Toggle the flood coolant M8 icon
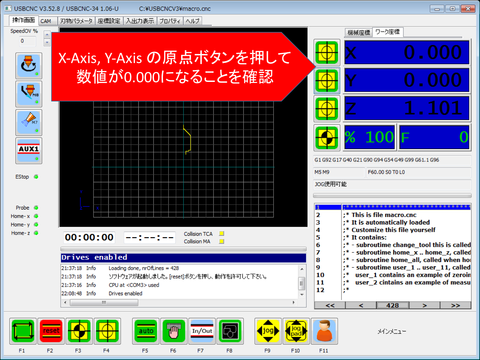480x360 pixels. click(x=29, y=94)
